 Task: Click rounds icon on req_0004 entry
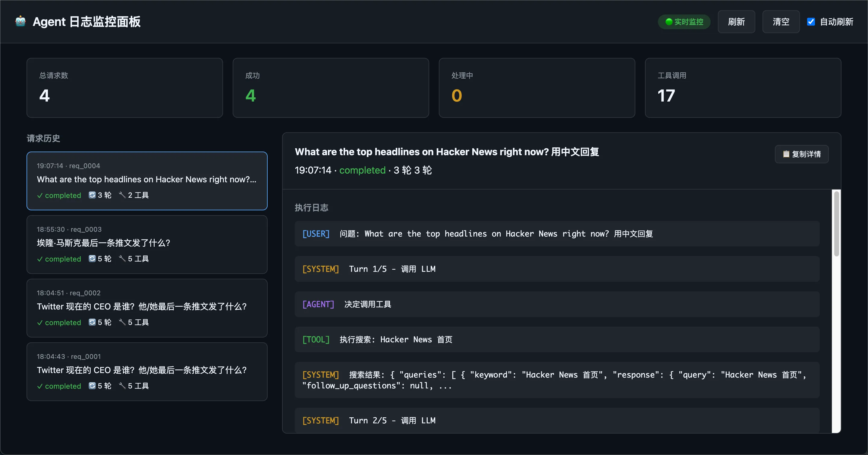coord(92,195)
